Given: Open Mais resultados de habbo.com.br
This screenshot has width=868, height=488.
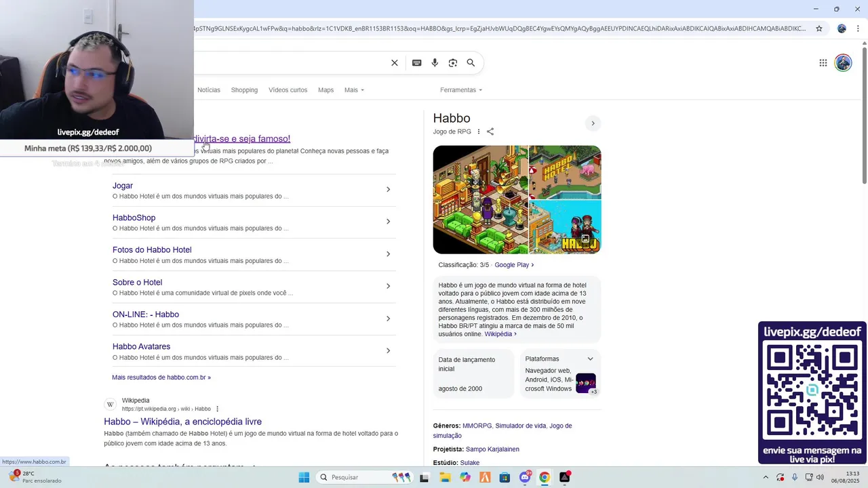Looking at the screenshot, I should (161, 378).
